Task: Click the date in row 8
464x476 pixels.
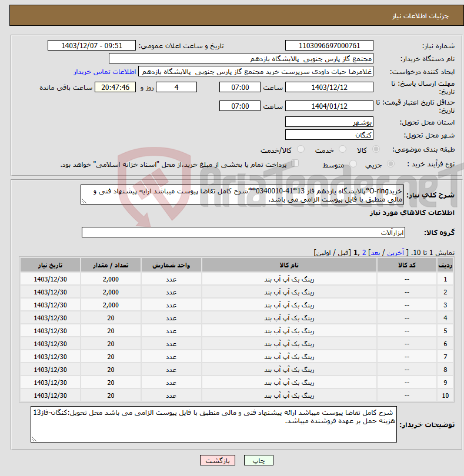Action: pos(50,370)
